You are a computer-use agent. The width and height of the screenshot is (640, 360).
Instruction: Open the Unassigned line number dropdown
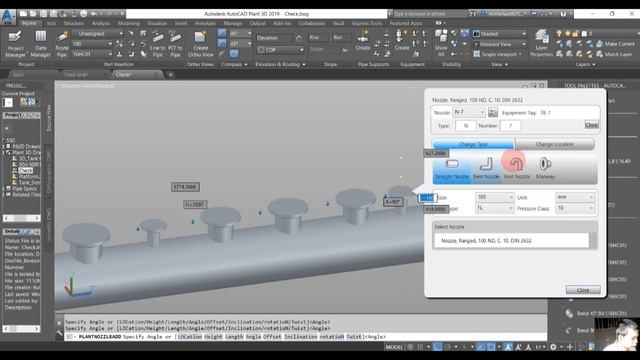point(98,33)
